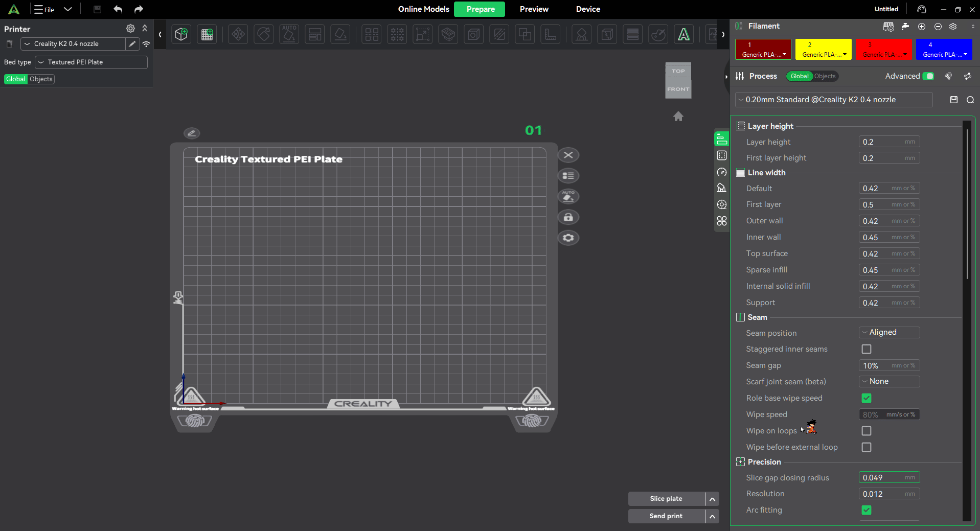
Task: Click the home view icon below view cube
Action: tap(678, 117)
